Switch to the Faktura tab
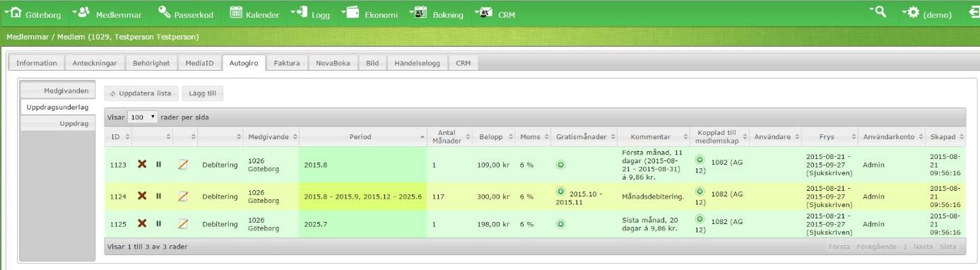The width and height of the screenshot is (980, 270). coord(287,63)
